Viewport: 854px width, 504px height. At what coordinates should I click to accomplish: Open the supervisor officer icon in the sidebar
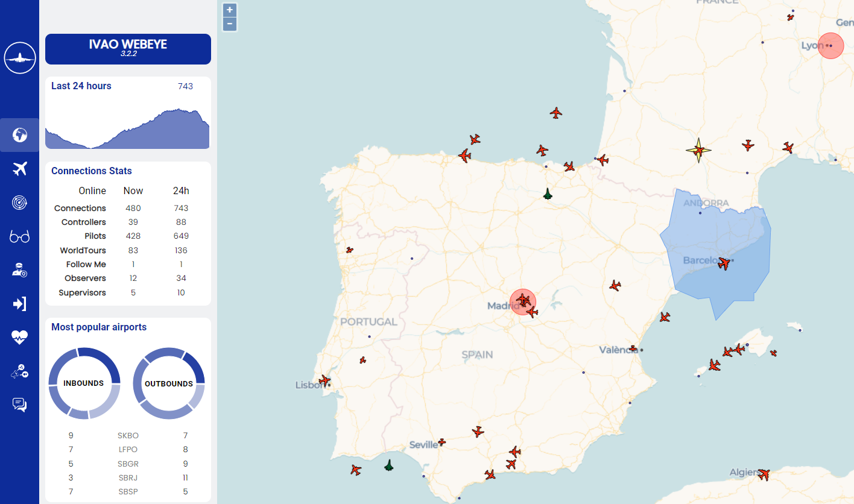(20, 270)
